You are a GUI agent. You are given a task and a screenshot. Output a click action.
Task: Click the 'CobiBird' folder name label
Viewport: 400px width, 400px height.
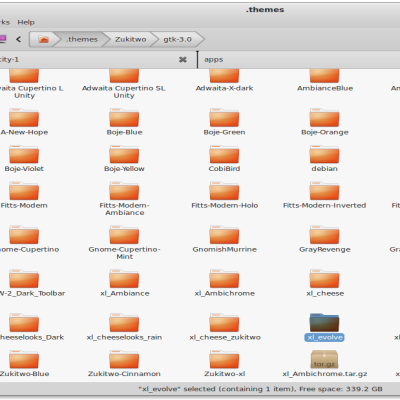(x=224, y=169)
